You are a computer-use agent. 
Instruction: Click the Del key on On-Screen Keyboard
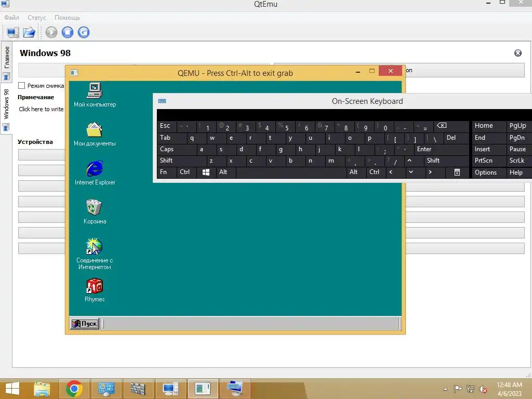click(x=456, y=138)
